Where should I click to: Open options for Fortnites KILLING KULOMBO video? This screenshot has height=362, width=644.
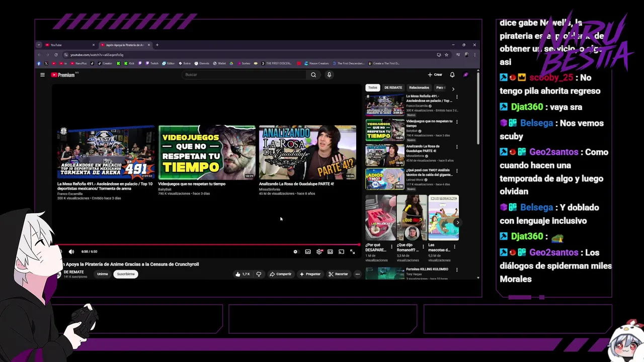tap(457, 269)
